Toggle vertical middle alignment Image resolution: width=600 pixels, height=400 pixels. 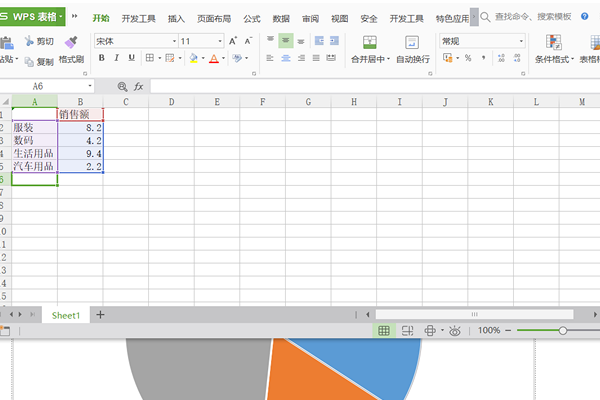pyautogui.click(x=286, y=41)
